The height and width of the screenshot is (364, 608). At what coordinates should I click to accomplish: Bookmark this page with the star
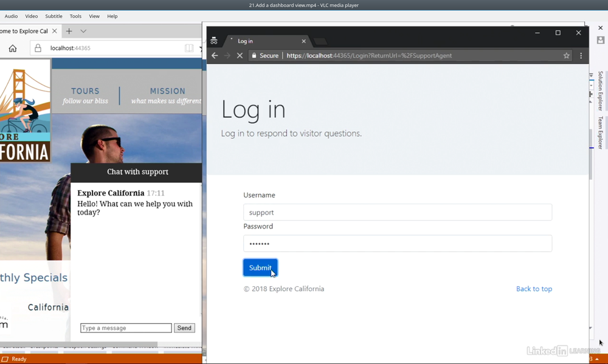point(567,55)
